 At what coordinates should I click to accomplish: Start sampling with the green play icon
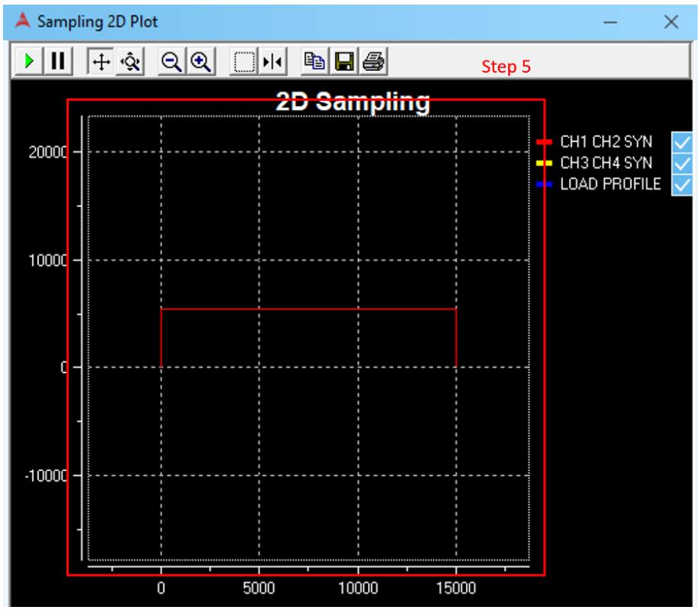point(29,61)
